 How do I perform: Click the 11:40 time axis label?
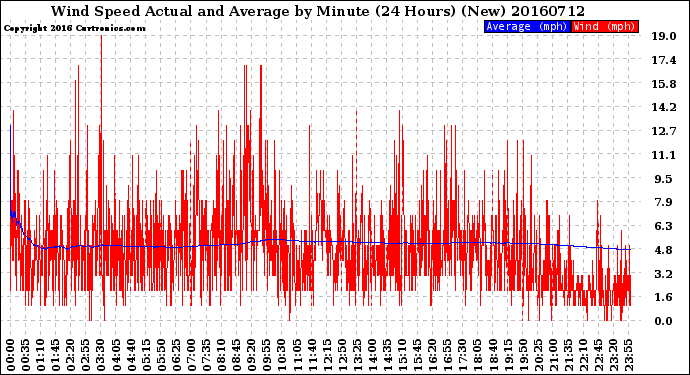point(312,355)
